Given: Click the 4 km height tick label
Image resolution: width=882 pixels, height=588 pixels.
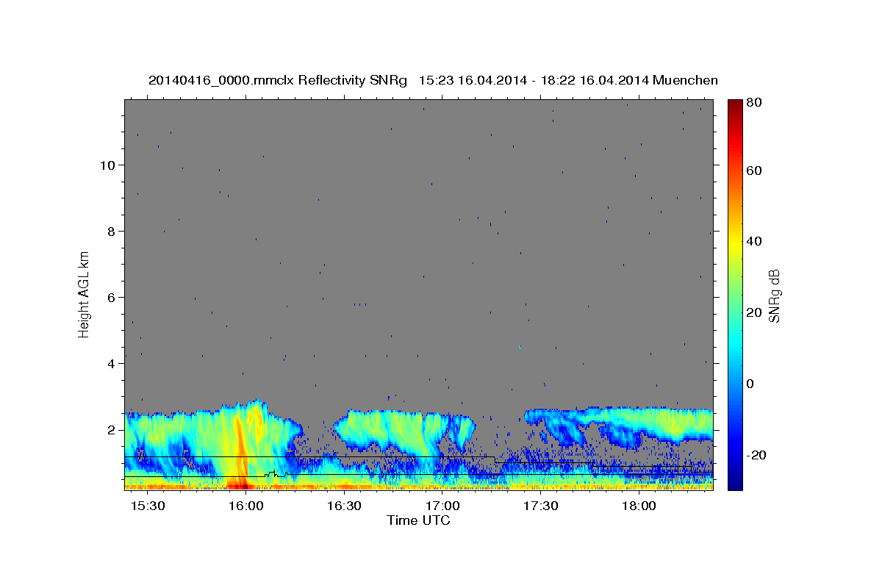Looking at the screenshot, I should point(112,363).
